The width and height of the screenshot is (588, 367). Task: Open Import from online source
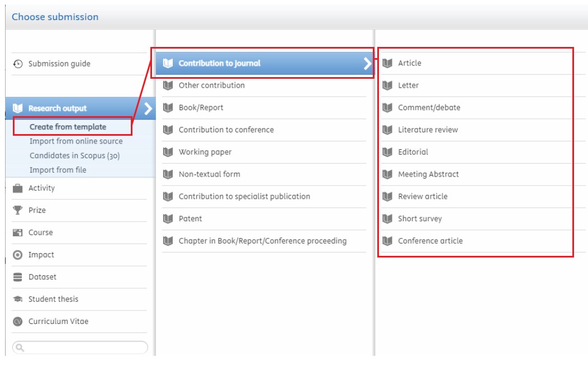pyautogui.click(x=76, y=141)
